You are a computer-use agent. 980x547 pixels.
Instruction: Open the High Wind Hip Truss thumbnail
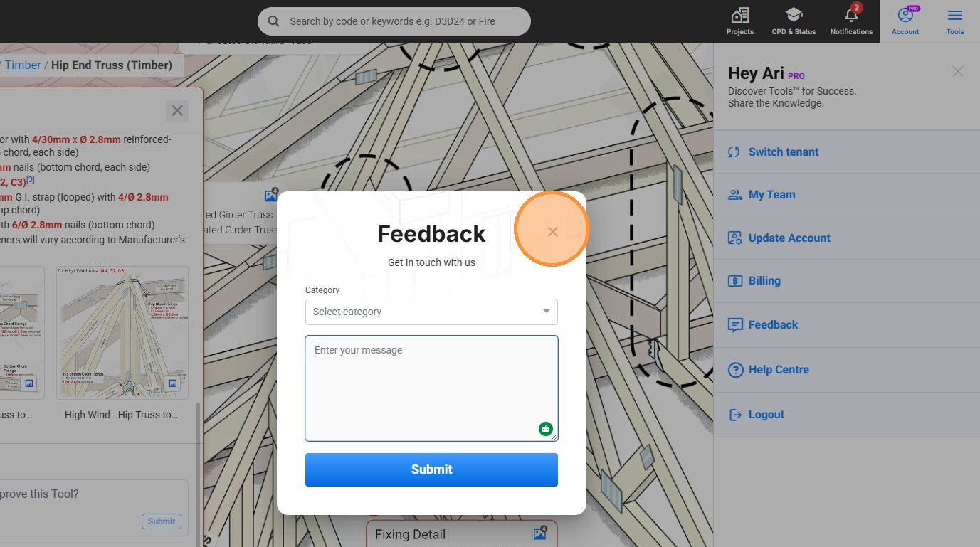(122, 333)
